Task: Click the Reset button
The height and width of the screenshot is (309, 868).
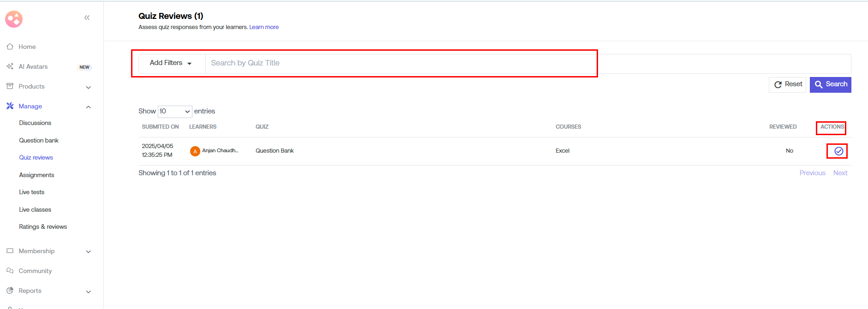Action: (787, 84)
